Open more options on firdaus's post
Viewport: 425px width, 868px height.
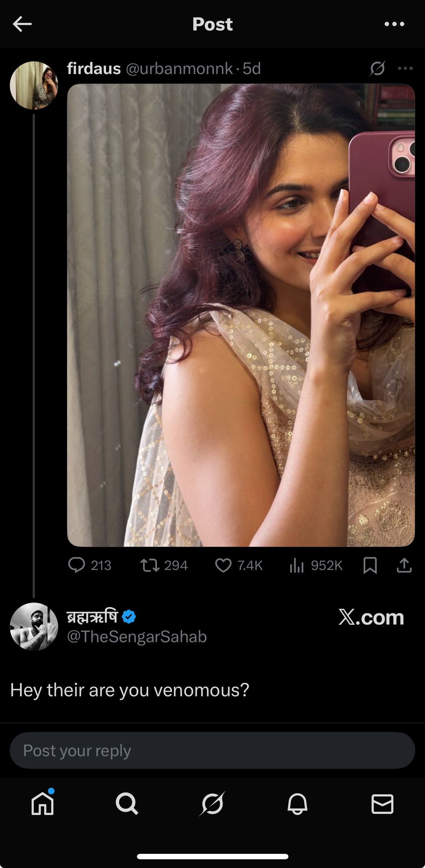tap(405, 68)
